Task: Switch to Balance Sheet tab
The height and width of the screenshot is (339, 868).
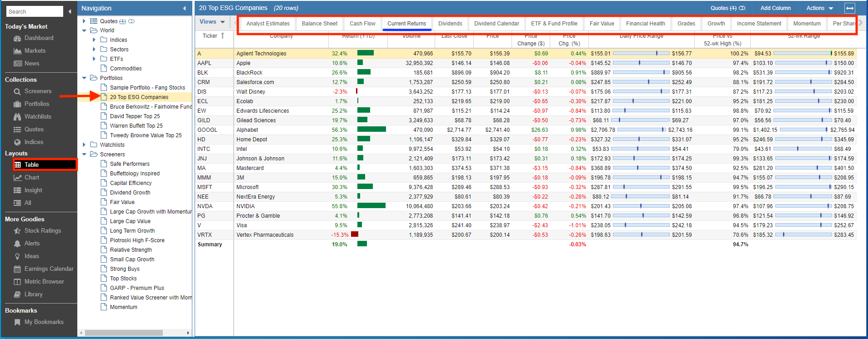Action: point(320,24)
